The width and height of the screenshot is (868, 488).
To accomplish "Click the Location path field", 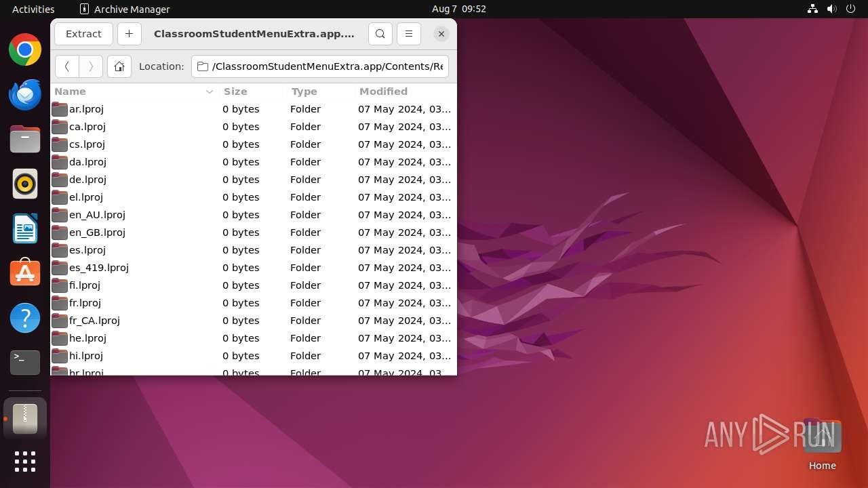I will point(320,66).
